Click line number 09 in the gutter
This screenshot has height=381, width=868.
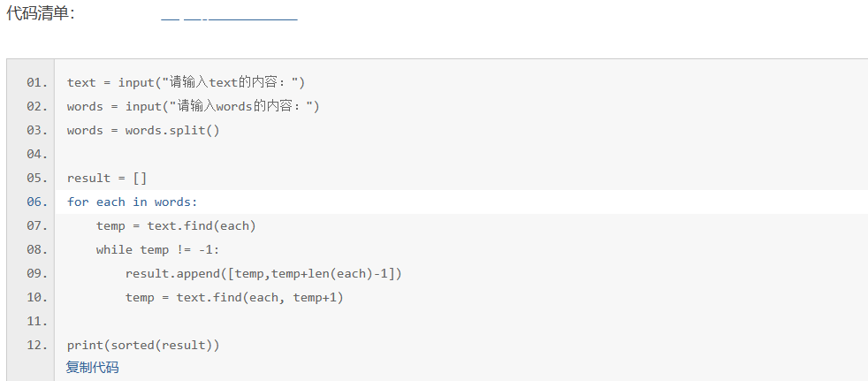[x=36, y=274]
